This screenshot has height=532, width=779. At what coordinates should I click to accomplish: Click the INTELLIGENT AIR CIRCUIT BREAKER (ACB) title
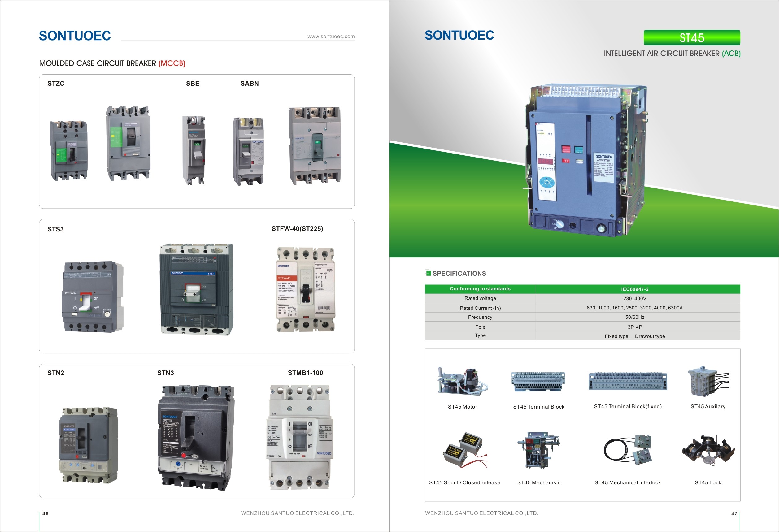tap(672, 54)
